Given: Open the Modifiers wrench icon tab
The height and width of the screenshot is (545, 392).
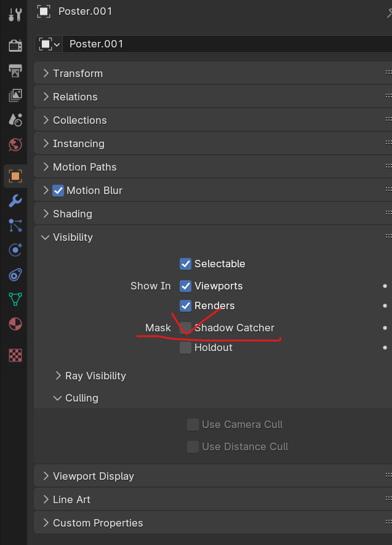Looking at the screenshot, I should tap(15, 201).
